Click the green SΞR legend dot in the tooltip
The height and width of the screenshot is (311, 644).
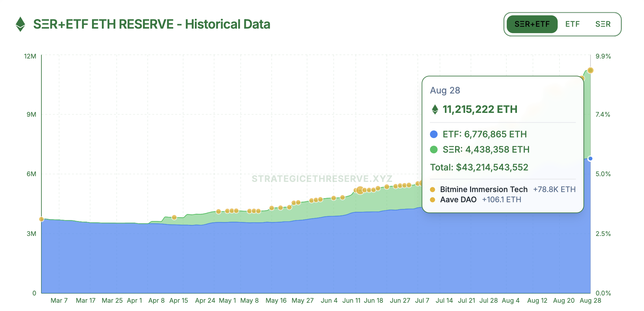433,149
